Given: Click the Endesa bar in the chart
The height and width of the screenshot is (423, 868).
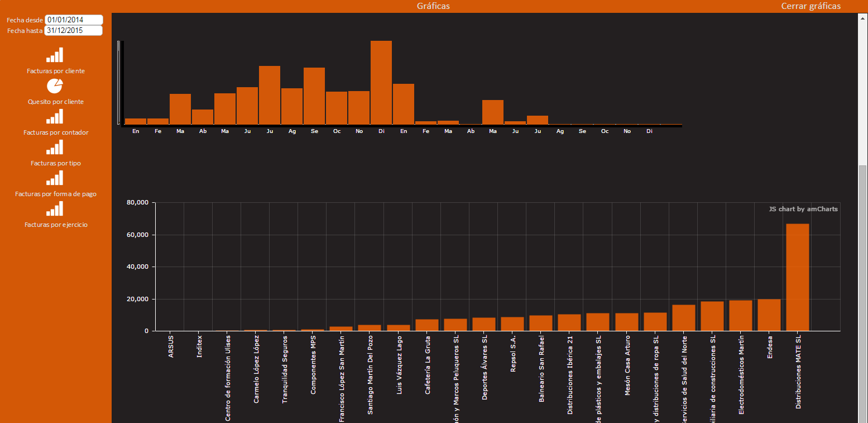Looking at the screenshot, I should pos(769,315).
